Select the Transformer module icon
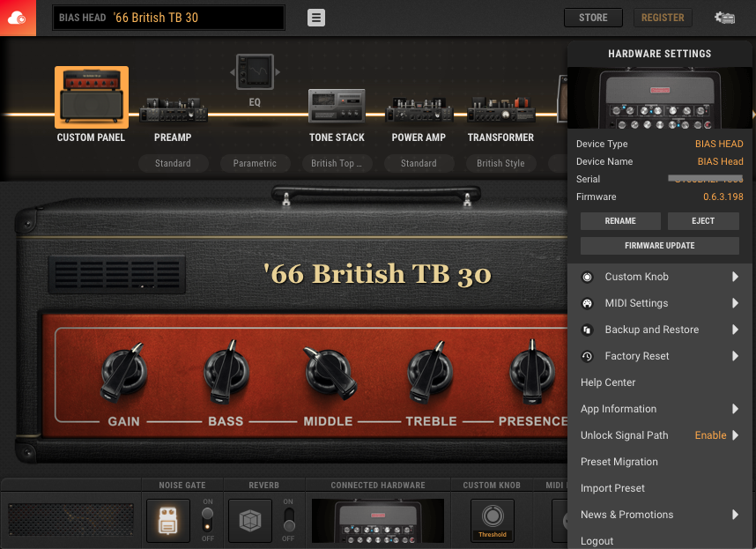The width and height of the screenshot is (756, 549). pyautogui.click(x=500, y=109)
